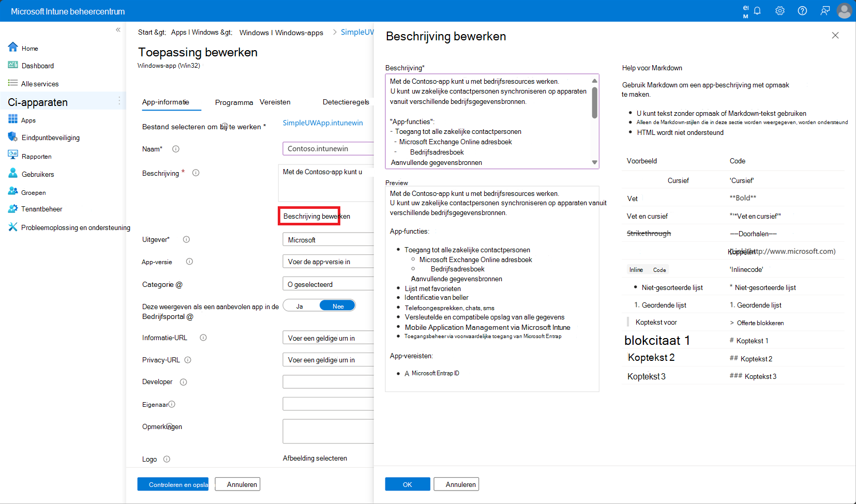Click the Logo info icon
856x504 pixels.
[x=167, y=459]
